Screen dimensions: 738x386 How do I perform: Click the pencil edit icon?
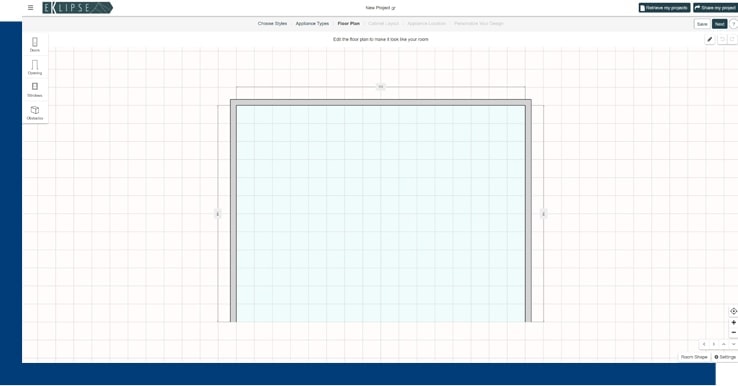(x=710, y=40)
